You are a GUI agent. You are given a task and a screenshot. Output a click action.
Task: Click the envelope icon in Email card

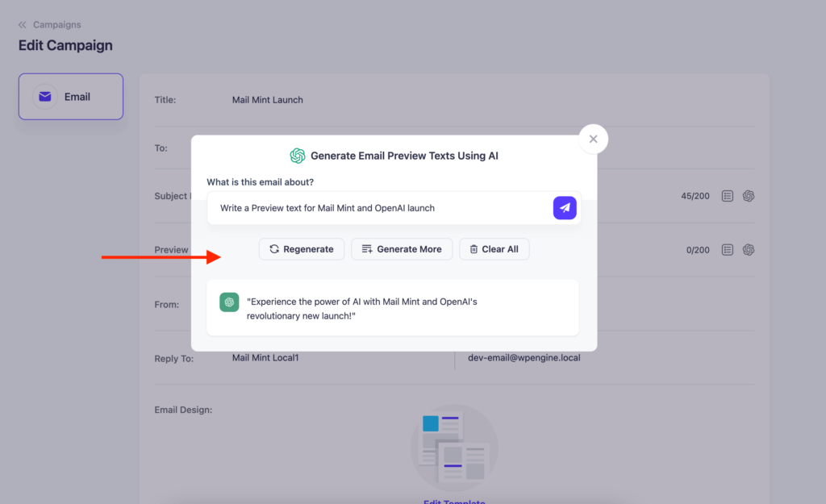45,97
